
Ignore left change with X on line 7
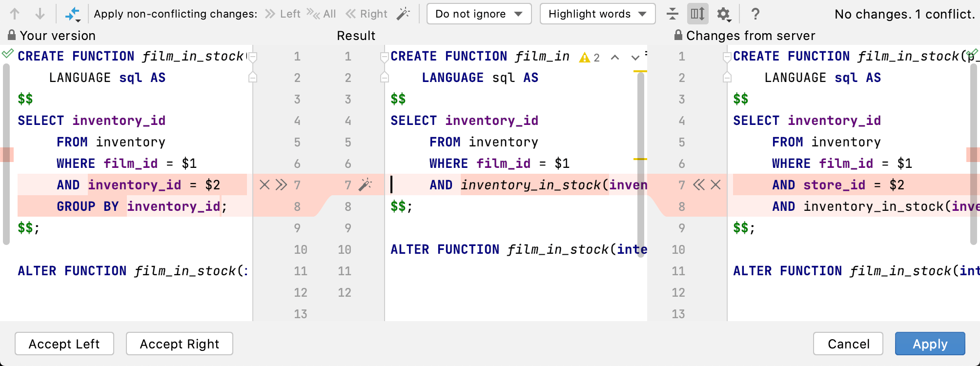coord(265,185)
